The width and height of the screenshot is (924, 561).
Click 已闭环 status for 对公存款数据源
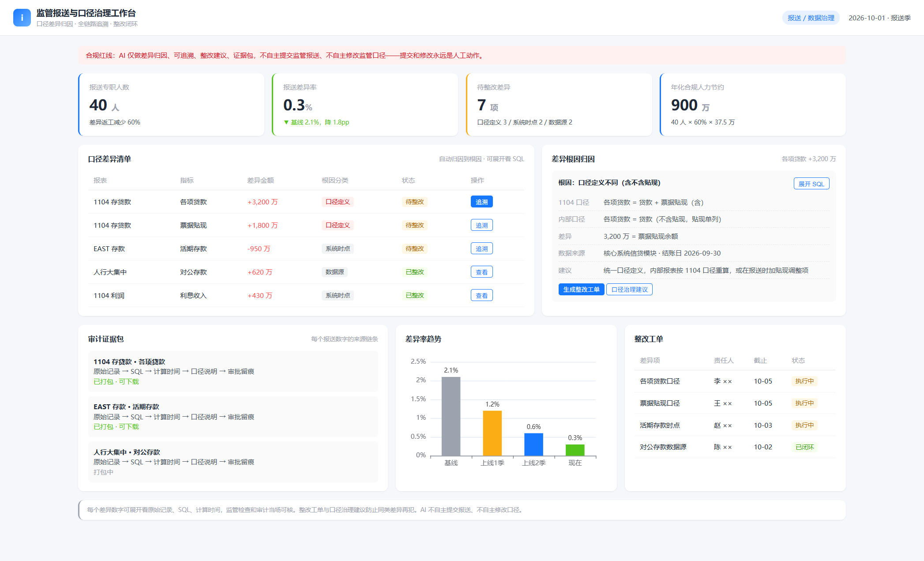click(804, 447)
